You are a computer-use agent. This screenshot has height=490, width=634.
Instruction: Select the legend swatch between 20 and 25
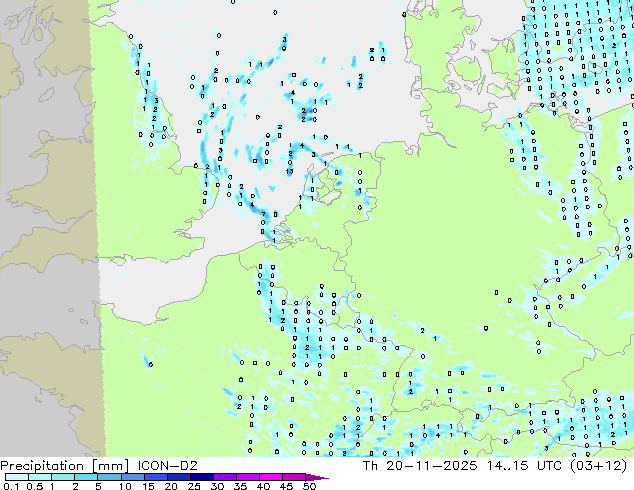point(178,477)
